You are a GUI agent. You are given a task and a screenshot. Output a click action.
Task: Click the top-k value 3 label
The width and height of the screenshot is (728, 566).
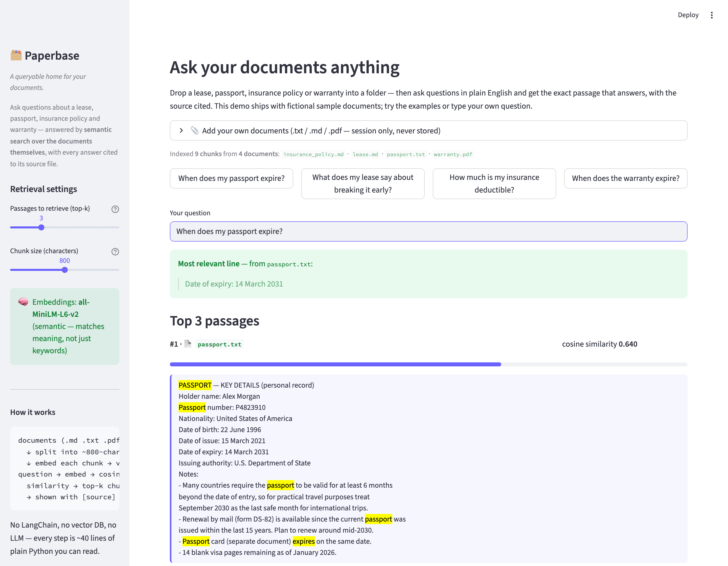tap(41, 218)
